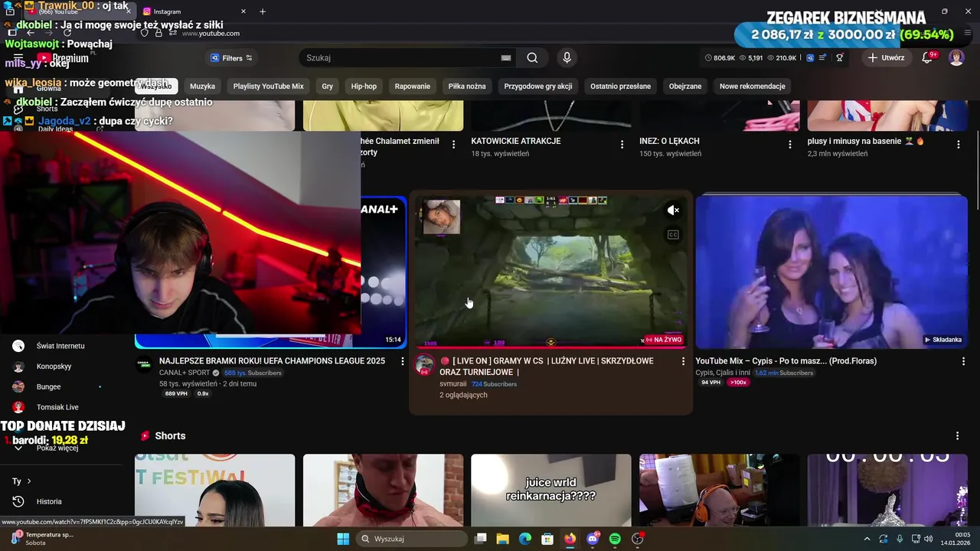Screen dimensions: 980x551
Task: Click the vidIQ blue extension icon
Action: click(x=810, y=57)
